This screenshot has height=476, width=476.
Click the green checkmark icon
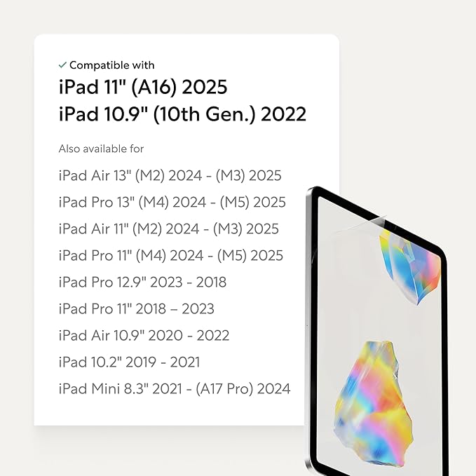[x=62, y=65]
